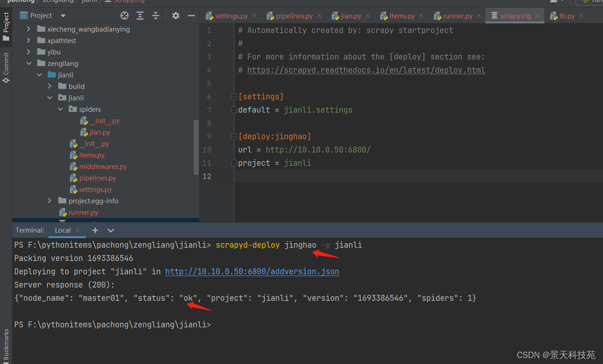Close the Local terminal session
The height and width of the screenshot is (364, 603).
[77, 230]
